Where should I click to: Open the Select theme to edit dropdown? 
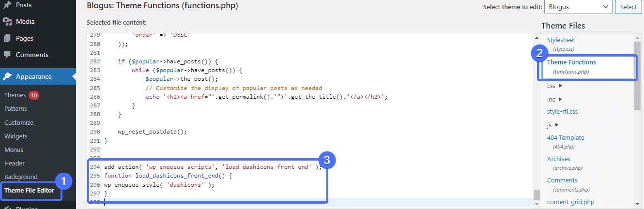[x=578, y=7]
